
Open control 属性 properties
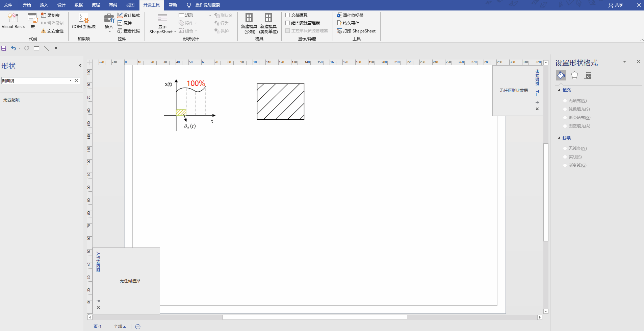click(125, 23)
